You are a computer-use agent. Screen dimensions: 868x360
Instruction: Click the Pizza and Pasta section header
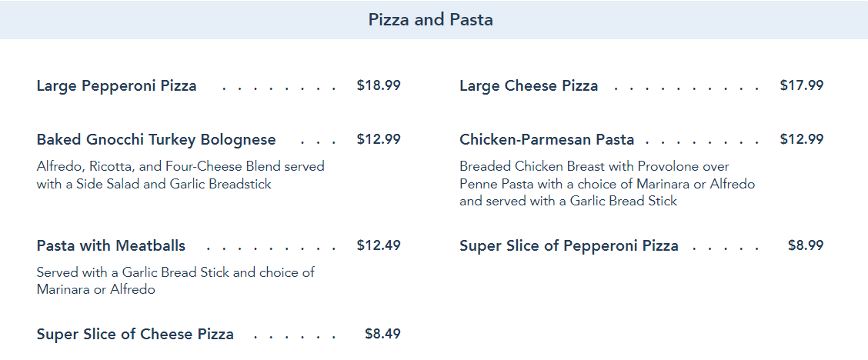click(x=431, y=20)
